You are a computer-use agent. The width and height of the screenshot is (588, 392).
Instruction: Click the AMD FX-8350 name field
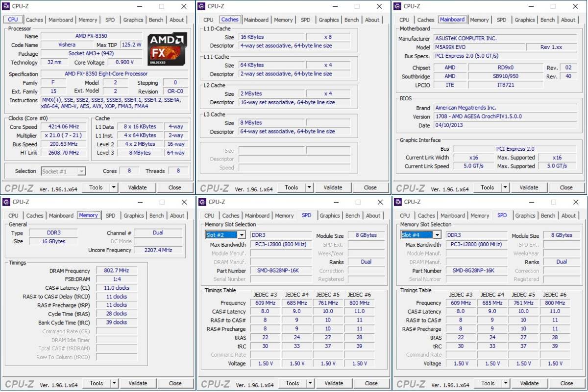coord(92,36)
